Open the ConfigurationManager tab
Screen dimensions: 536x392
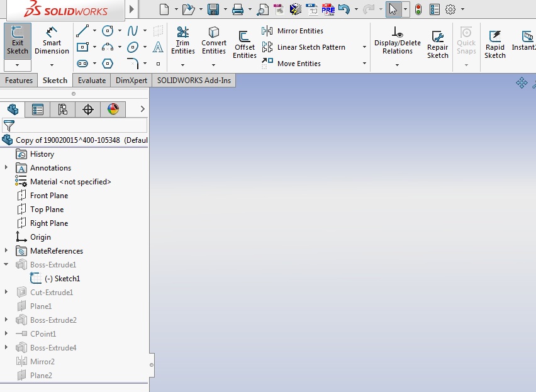click(x=62, y=109)
